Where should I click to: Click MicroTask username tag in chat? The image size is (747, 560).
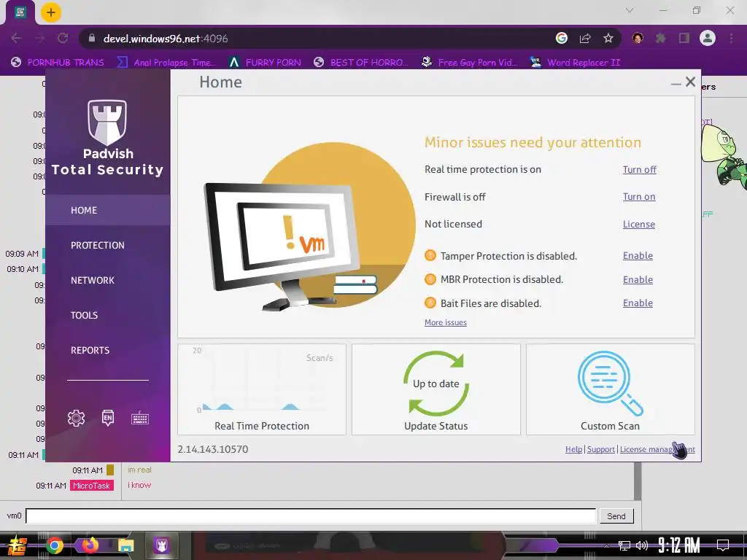click(91, 485)
